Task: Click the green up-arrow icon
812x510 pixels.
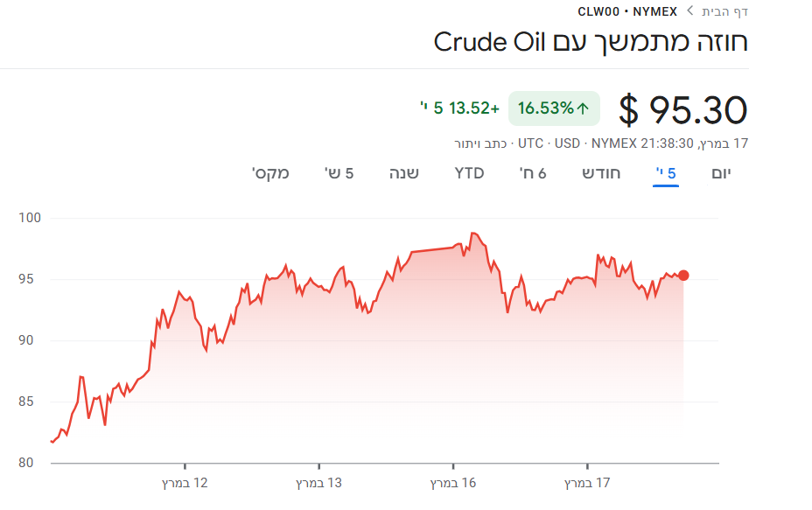Action: 584,108
